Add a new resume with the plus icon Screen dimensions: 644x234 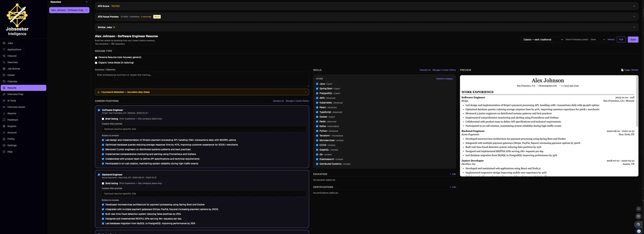[87, 2]
